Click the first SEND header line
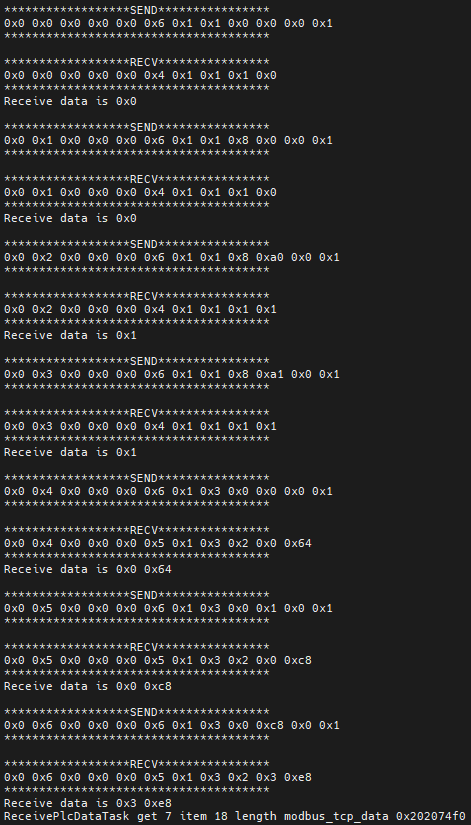 [x=139, y=11]
